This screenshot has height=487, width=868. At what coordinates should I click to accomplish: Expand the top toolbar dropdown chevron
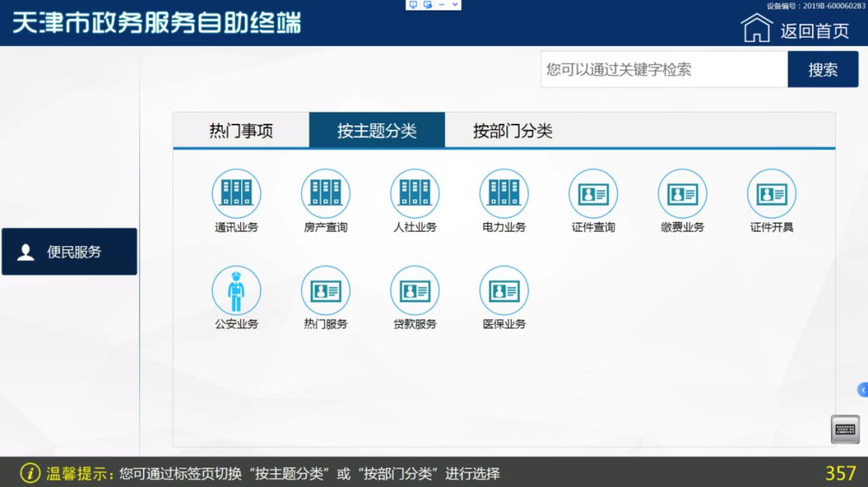455,5
